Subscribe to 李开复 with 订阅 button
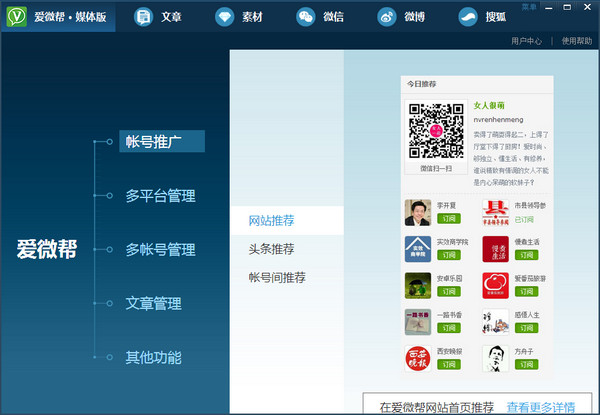600x415 pixels. [449, 218]
